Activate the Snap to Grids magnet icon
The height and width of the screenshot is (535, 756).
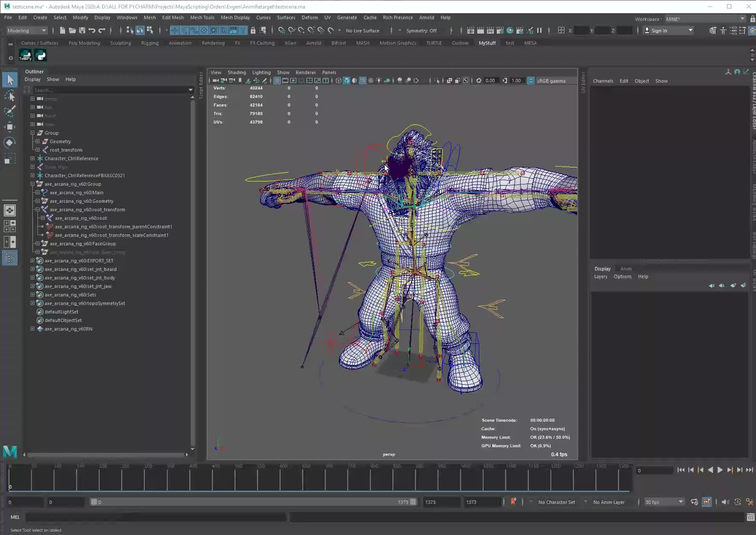coord(174,30)
